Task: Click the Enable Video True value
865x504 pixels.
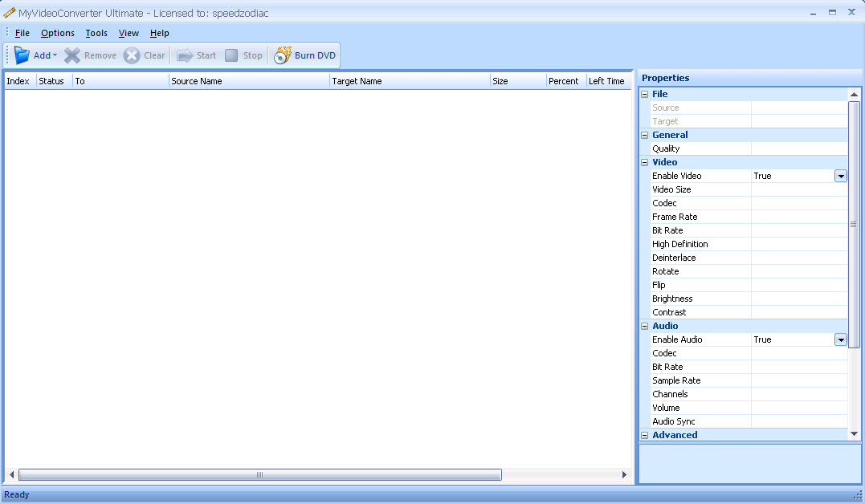Action: tap(762, 176)
